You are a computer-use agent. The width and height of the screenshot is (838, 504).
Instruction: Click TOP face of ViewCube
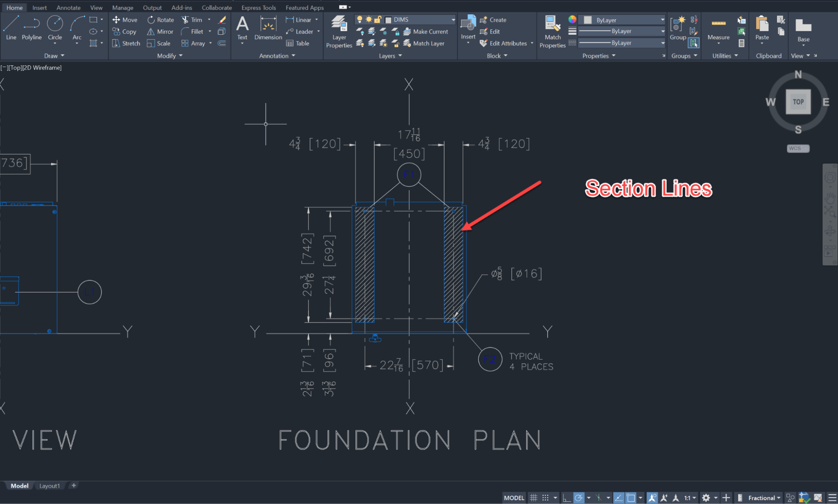(x=798, y=102)
